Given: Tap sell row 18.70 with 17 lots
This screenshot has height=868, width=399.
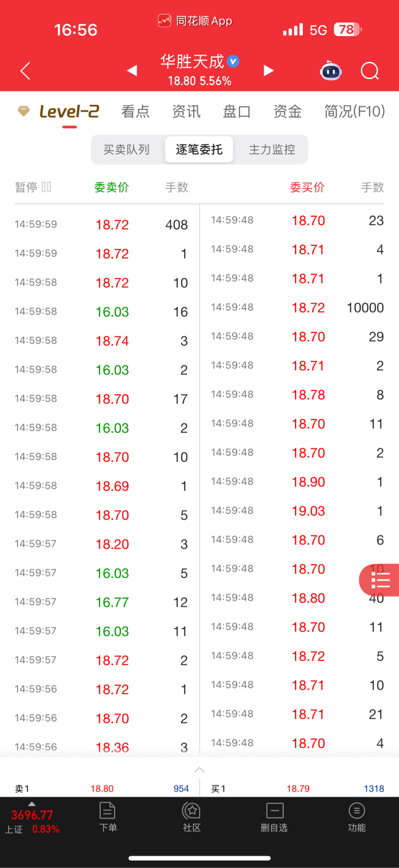Looking at the screenshot, I should (101, 399).
